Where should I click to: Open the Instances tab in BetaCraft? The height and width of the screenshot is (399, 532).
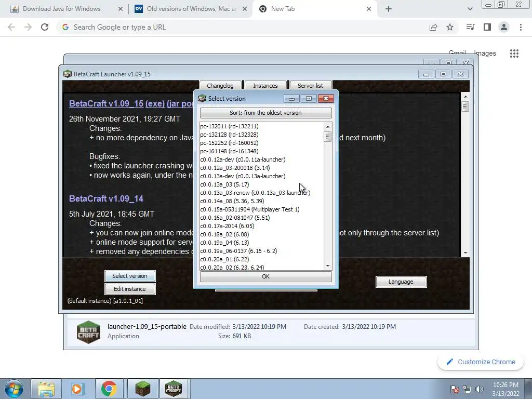point(265,86)
